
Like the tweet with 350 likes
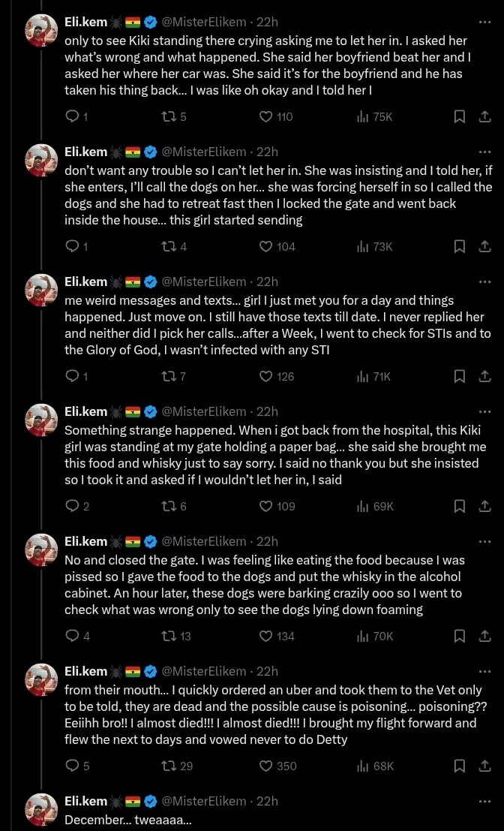pyautogui.click(x=265, y=766)
